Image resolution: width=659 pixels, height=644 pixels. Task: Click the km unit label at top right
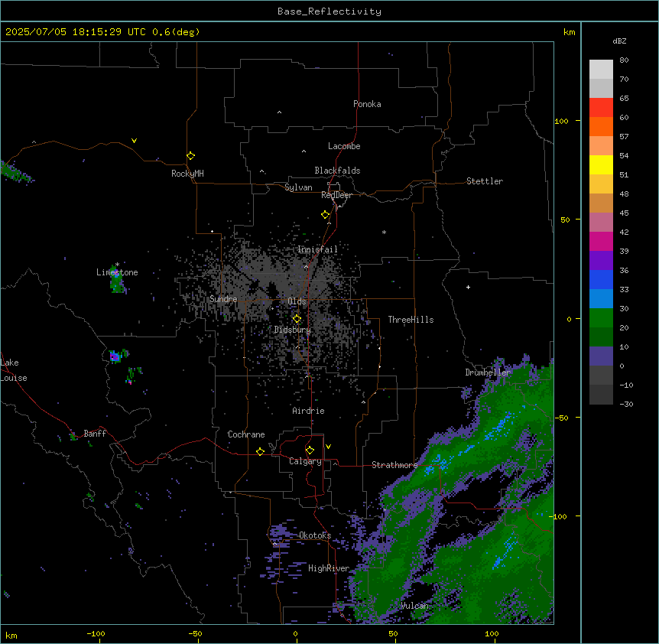(569, 32)
